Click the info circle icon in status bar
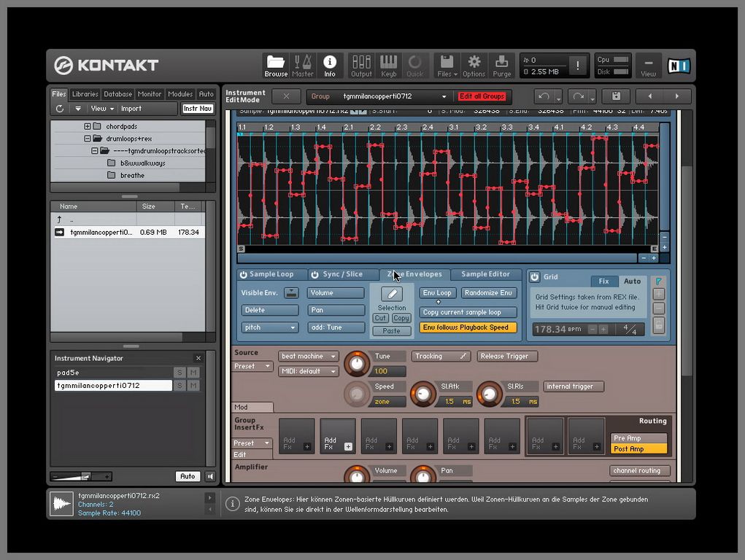The width and height of the screenshot is (745, 560). coord(232,504)
